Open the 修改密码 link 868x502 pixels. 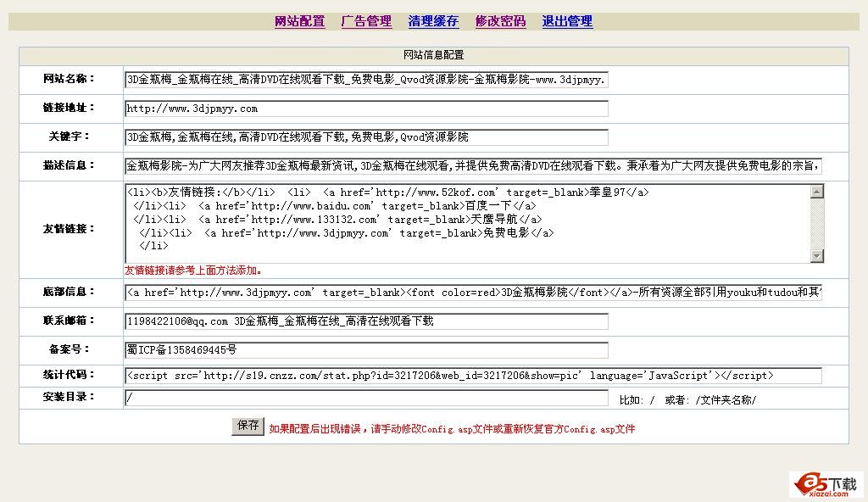(x=500, y=21)
